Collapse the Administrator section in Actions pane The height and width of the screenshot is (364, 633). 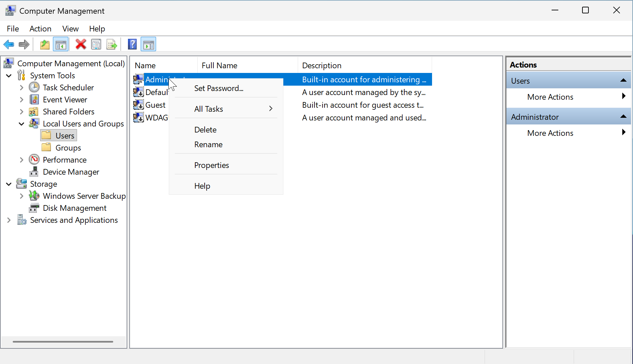pyautogui.click(x=623, y=116)
